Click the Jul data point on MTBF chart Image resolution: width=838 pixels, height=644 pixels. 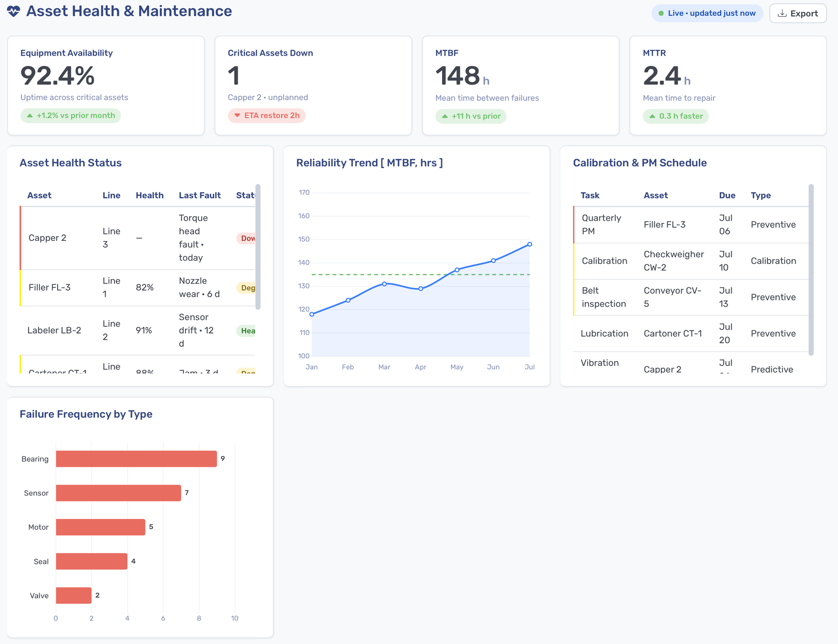pyautogui.click(x=530, y=244)
